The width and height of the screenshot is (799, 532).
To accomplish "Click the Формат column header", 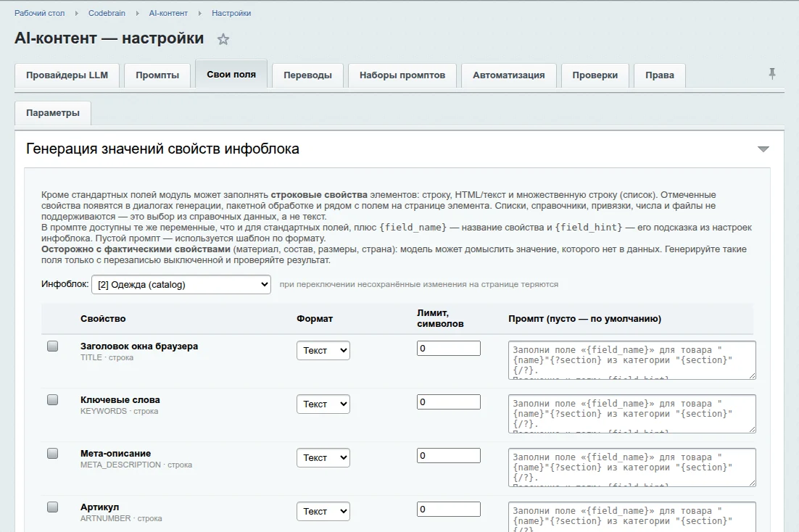I will [315, 318].
